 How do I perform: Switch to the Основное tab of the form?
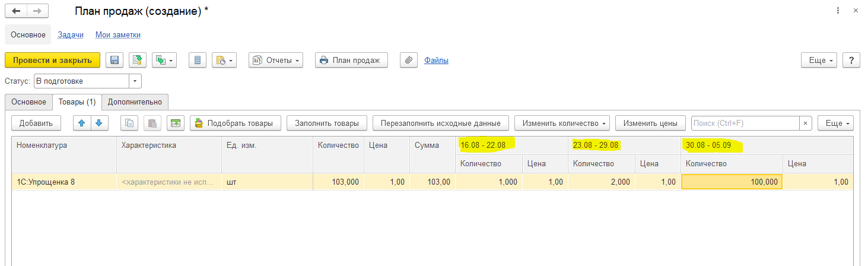(x=28, y=102)
